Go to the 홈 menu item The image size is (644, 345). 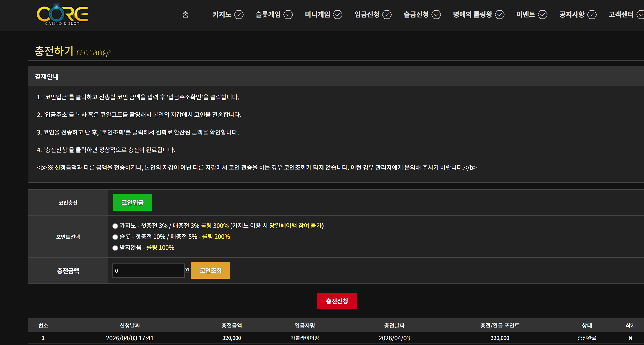[x=185, y=15]
